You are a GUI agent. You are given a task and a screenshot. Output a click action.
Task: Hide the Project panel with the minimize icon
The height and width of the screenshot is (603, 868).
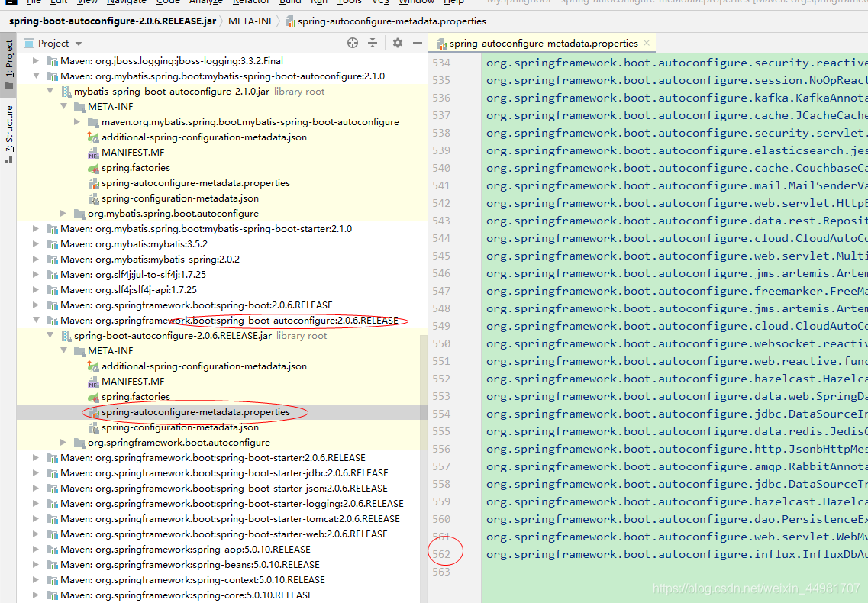418,44
